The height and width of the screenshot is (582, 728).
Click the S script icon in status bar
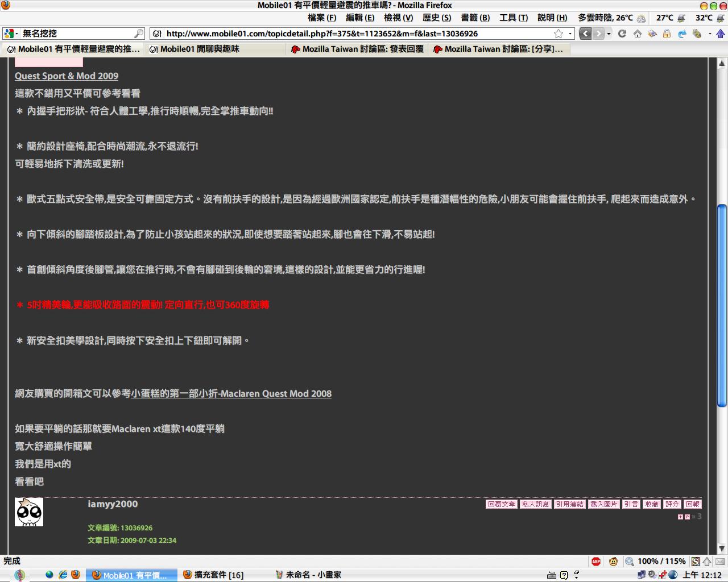(x=696, y=562)
